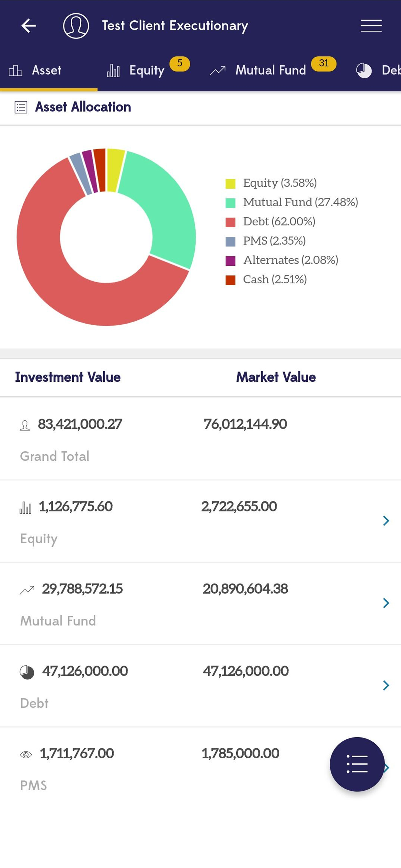Click PMS market value 1,785,000.00
Screen dimensions: 401x868
point(240,753)
